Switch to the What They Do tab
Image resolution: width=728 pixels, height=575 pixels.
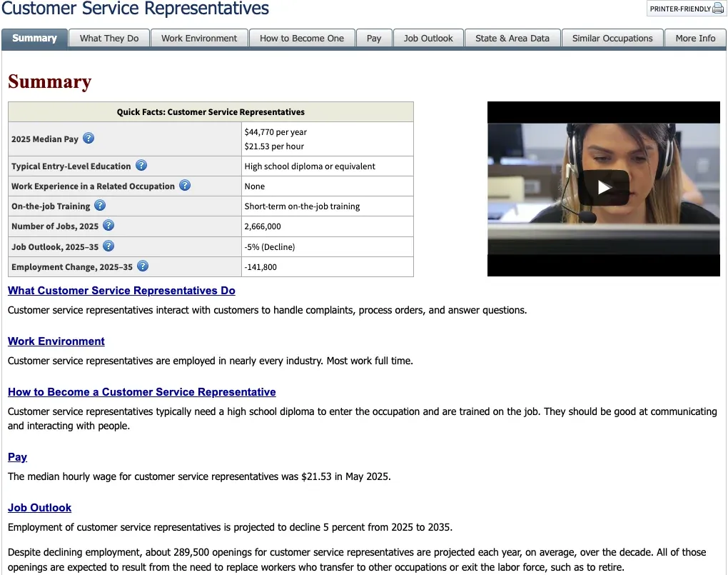[109, 38]
